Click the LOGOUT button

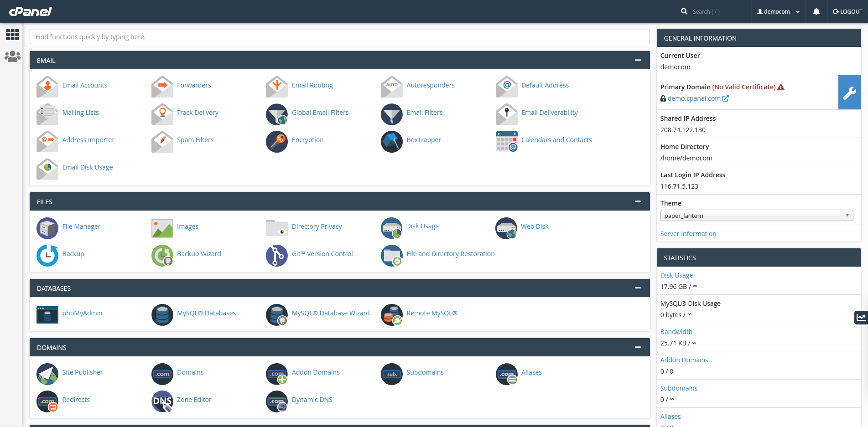point(847,11)
